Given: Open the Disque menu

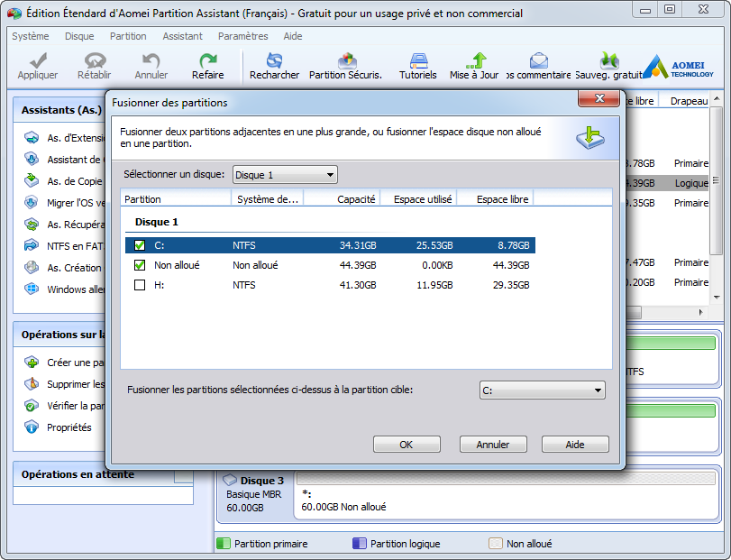Looking at the screenshot, I should 79,36.
